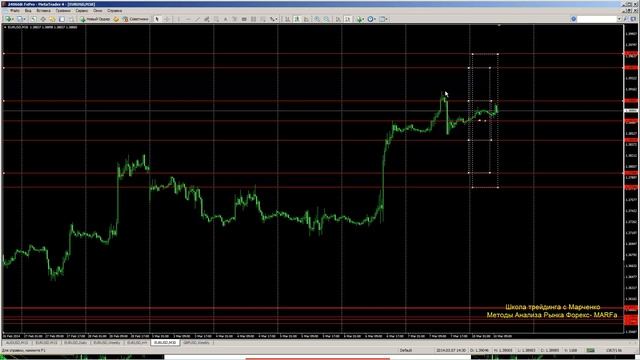Toggle chart Auto Scroll
640x360 pixels.
(338, 19)
